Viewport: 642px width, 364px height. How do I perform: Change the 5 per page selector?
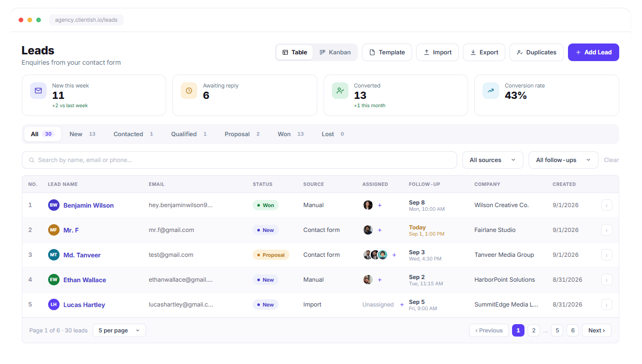coord(119,330)
